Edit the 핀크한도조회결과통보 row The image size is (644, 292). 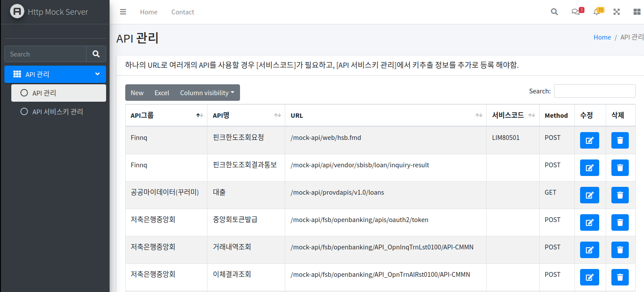tap(590, 168)
